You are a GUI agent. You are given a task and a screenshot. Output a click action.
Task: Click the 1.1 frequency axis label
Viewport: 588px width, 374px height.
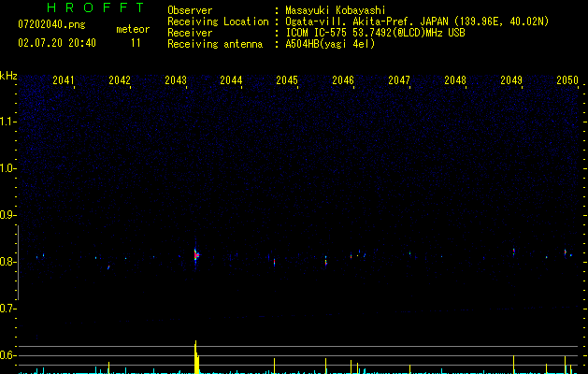tap(7, 122)
